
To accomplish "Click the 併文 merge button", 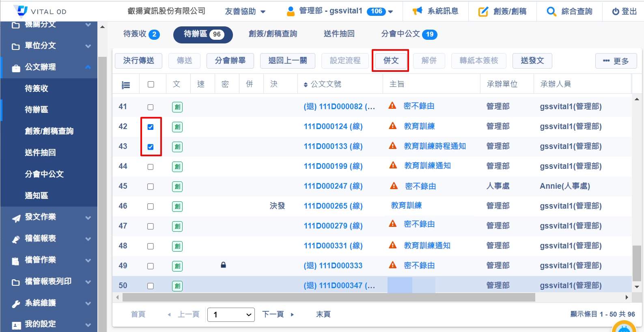I will (391, 60).
